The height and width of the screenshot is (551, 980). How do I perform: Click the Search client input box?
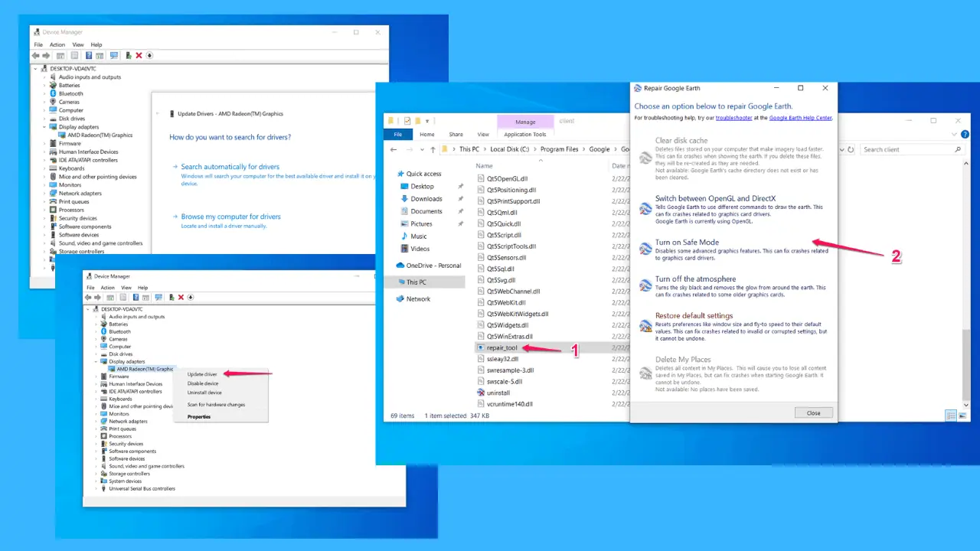tap(913, 149)
